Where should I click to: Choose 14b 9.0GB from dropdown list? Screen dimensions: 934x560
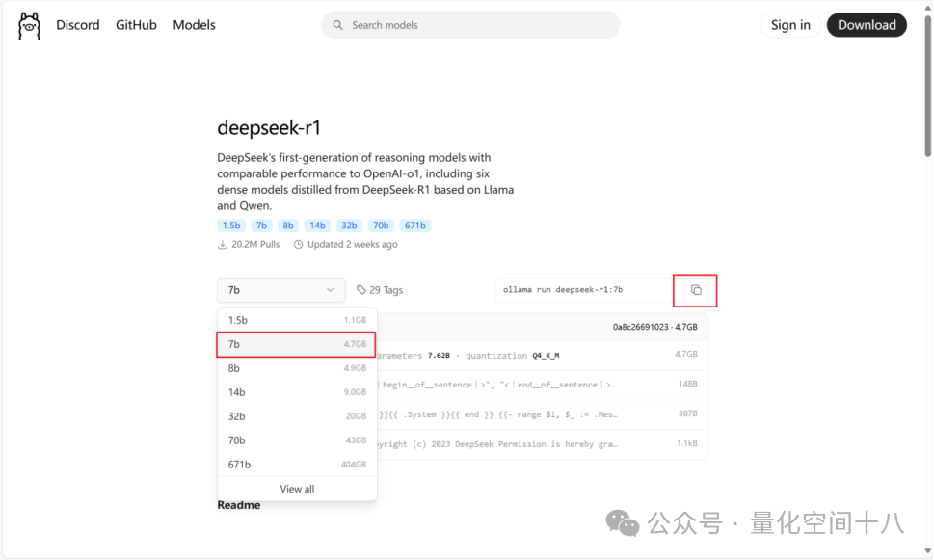tap(297, 392)
